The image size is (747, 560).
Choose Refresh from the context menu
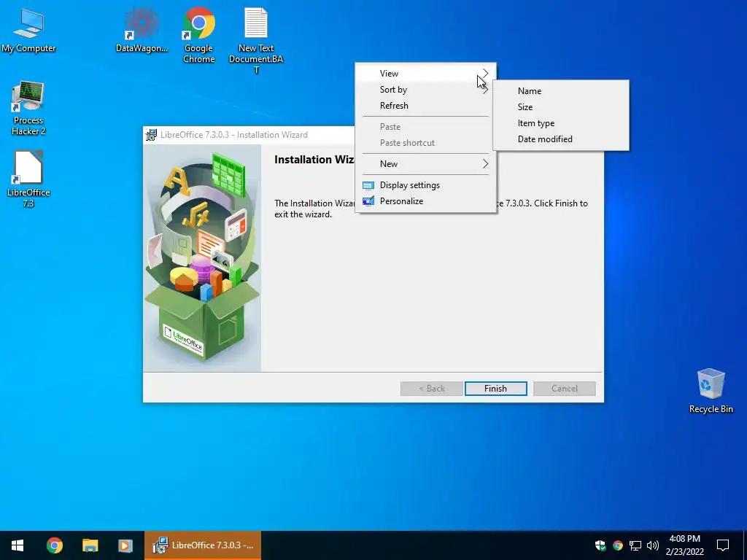426,106
